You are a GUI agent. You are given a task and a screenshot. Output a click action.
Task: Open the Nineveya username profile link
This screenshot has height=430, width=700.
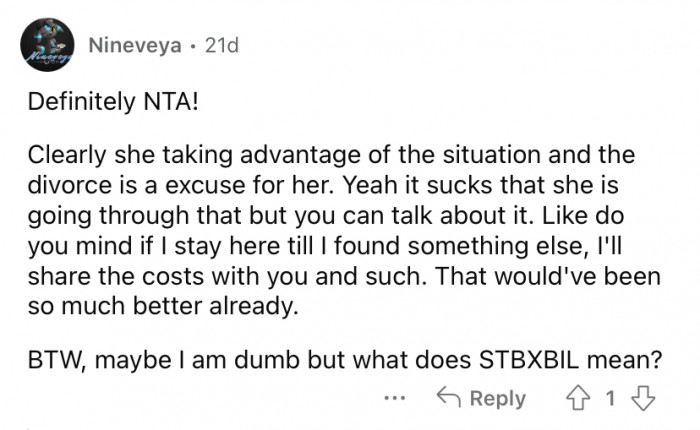(136, 46)
